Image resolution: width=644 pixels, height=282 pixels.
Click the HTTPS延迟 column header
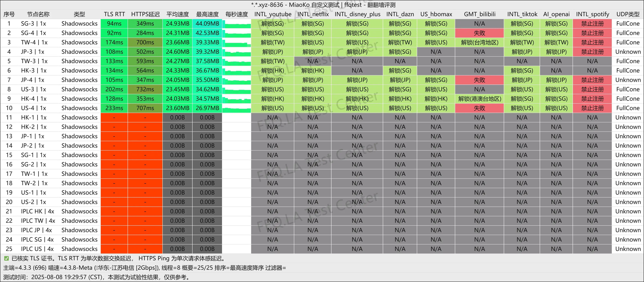[145, 14]
